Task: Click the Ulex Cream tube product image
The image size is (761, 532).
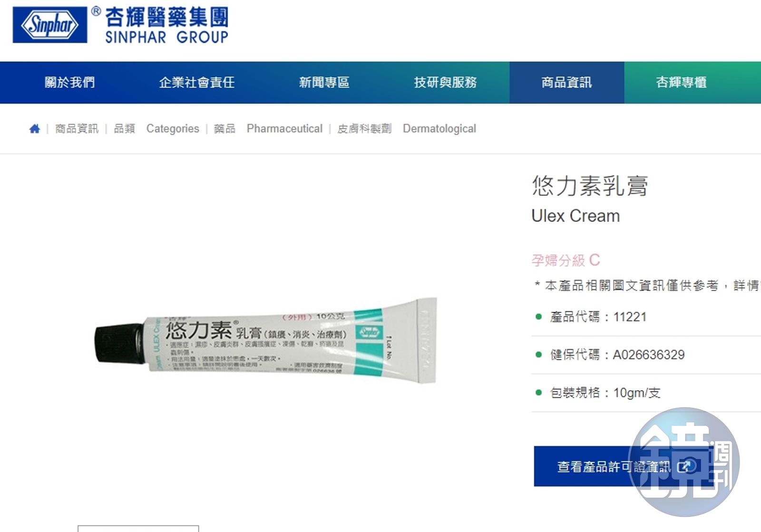Action: (266, 341)
